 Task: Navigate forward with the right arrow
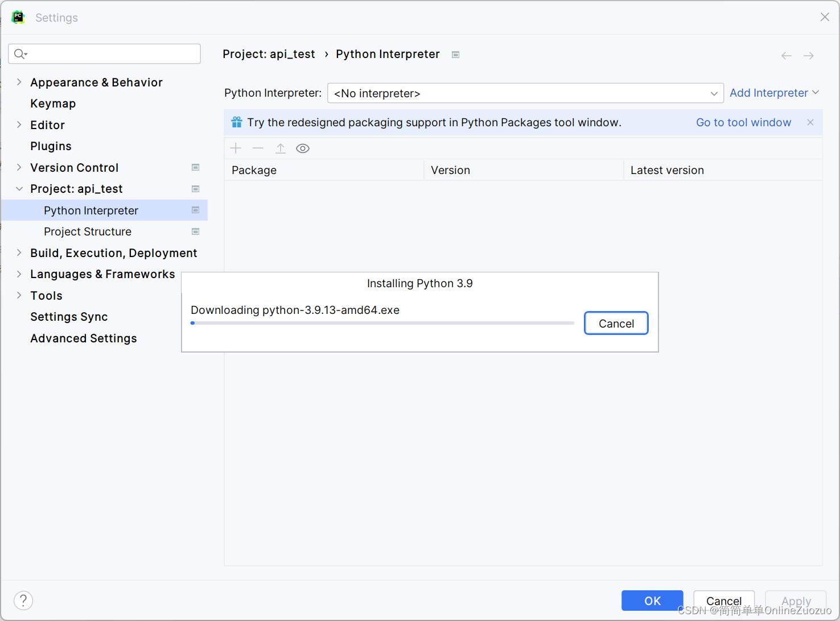(809, 56)
